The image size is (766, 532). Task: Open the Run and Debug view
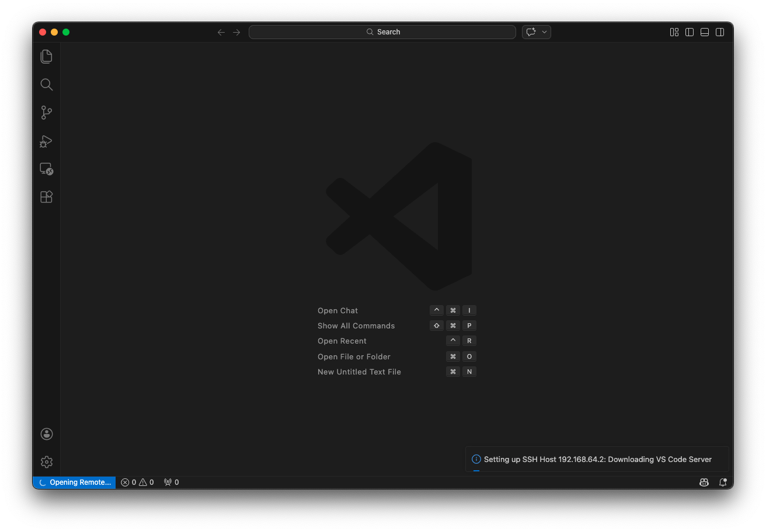[47, 141]
